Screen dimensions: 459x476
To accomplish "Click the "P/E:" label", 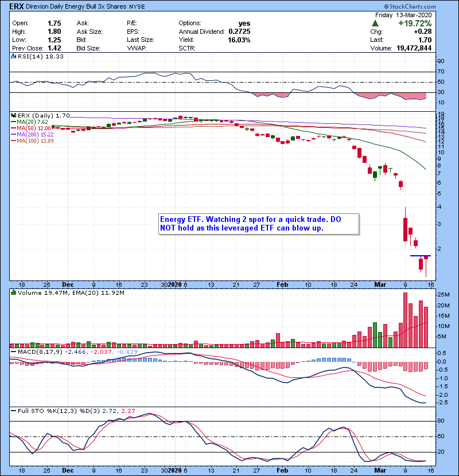I will [132, 24].
